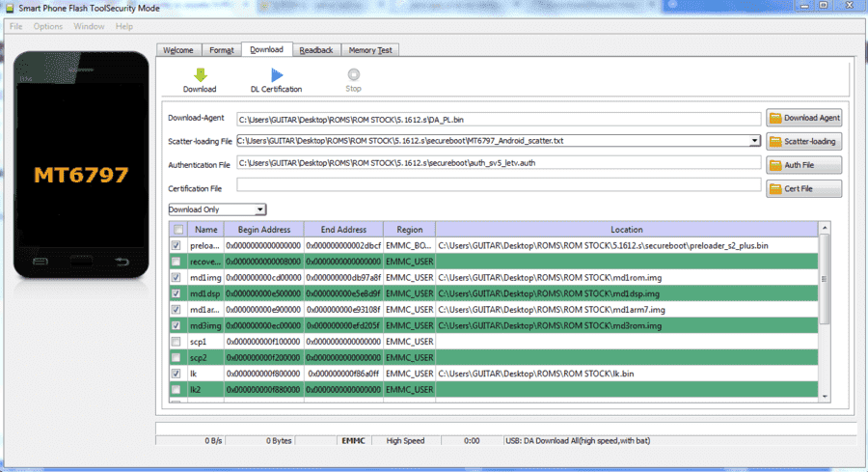Open the Options menu
This screenshot has width=868, height=472.
pos(47,26)
